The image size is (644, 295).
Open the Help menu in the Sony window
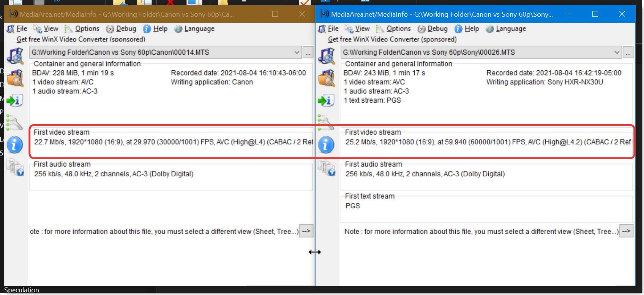tap(467, 29)
